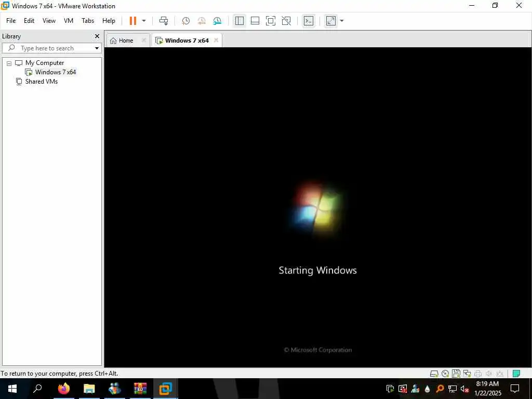Screen dimensions: 532x399
Task: Enter Unity mode
Action: pos(286,21)
